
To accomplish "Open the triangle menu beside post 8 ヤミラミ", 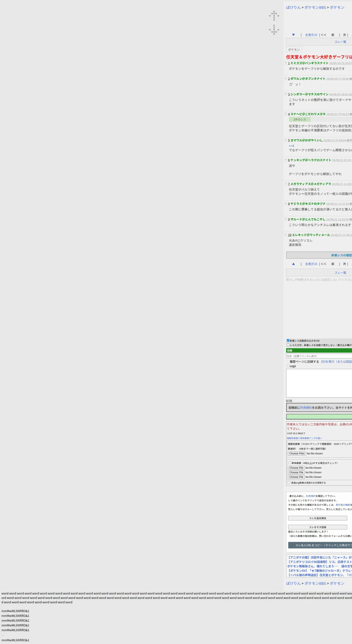I will click(x=285, y=204).
